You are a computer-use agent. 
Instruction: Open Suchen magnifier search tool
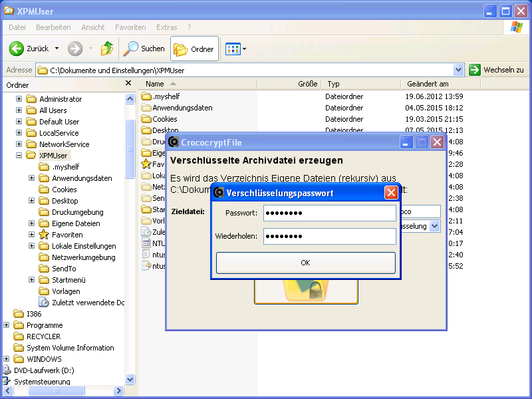pyautogui.click(x=144, y=49)
